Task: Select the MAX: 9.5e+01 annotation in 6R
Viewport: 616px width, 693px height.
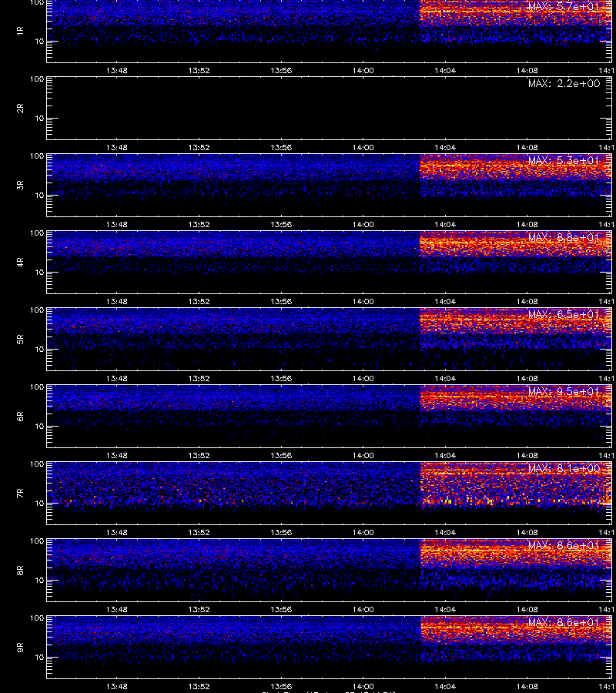Action: coord(564,392)
